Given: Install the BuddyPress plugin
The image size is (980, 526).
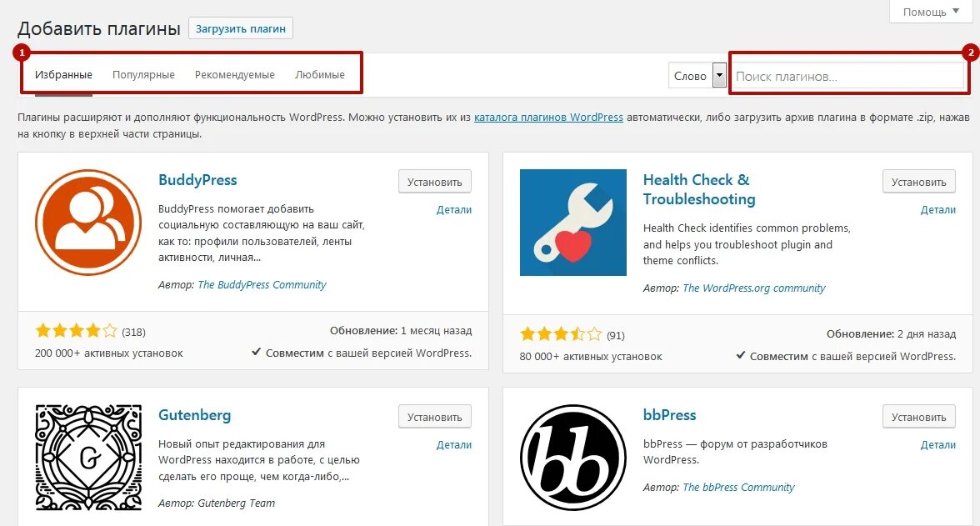Looking at the screenshot, I should tap(434, 182).
